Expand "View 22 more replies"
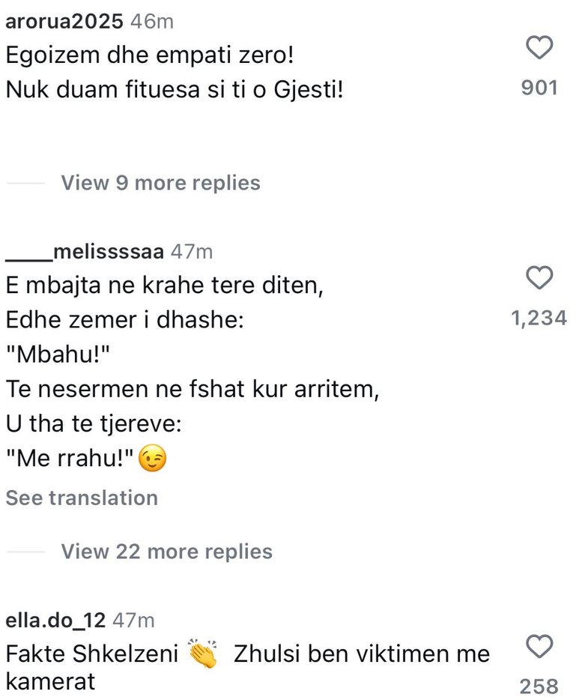This screenshot has width=588, height=700. coord(166,552)
